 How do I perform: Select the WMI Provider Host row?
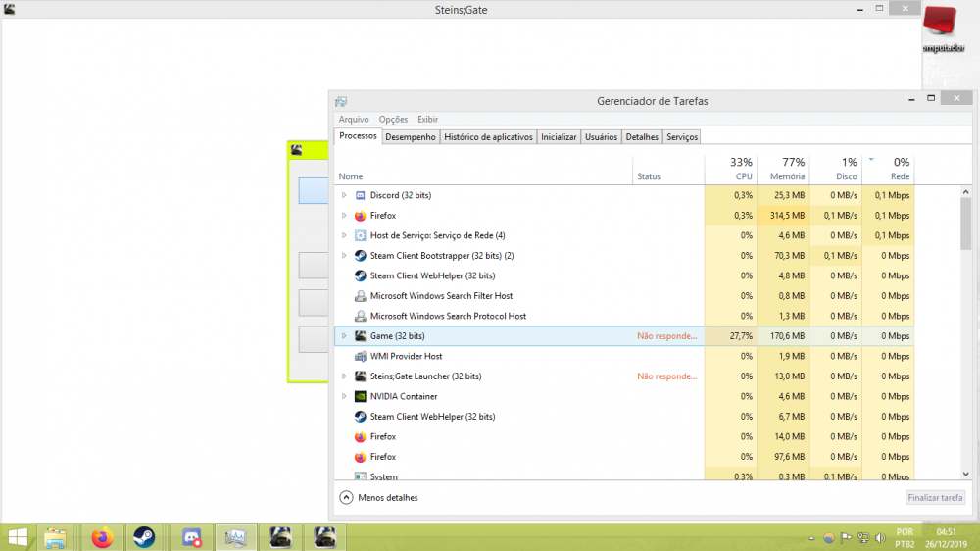click(624, 356)
